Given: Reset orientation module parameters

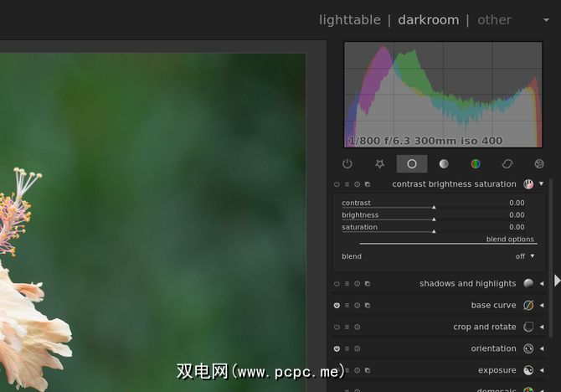Looking at the screenshot, I should tap(357, 348).
